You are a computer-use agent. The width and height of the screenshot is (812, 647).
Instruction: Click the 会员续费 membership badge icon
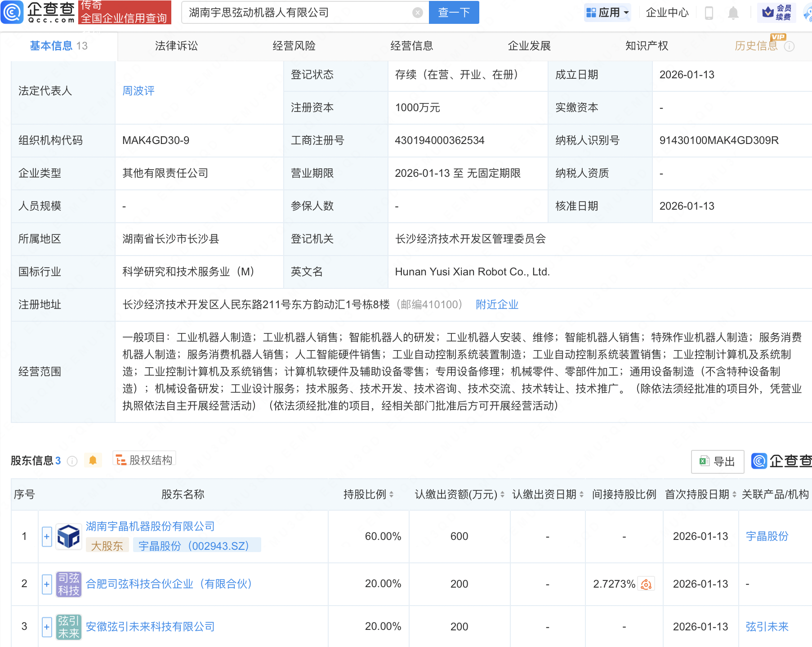click(x=777, y=12)
